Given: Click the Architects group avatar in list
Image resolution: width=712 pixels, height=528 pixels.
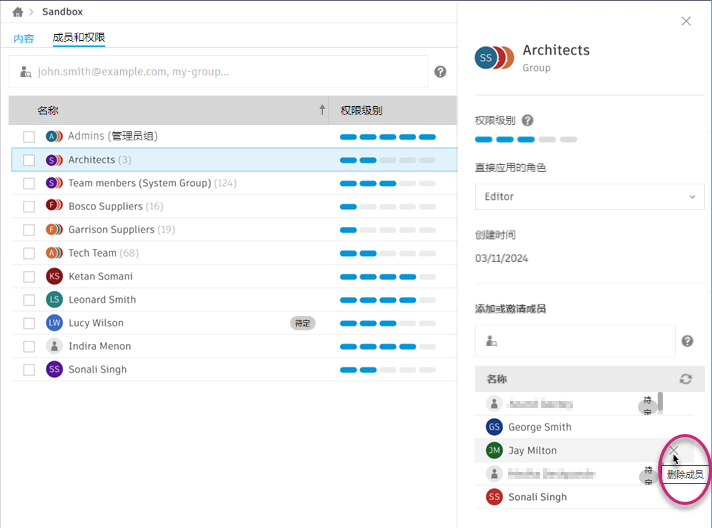Looking at the screenshot, I should (54, 160).
